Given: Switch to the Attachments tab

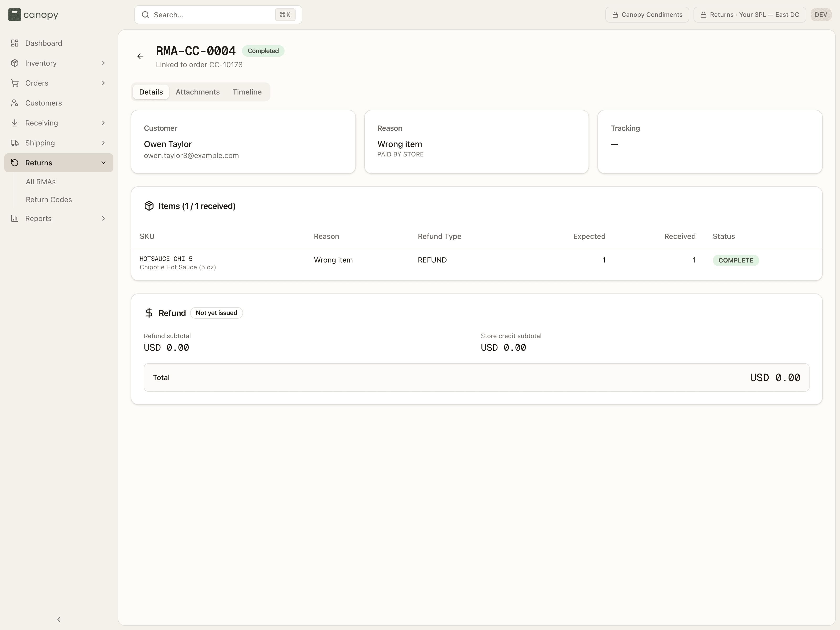Looking at the screenshot, I should tap(197, 92).
